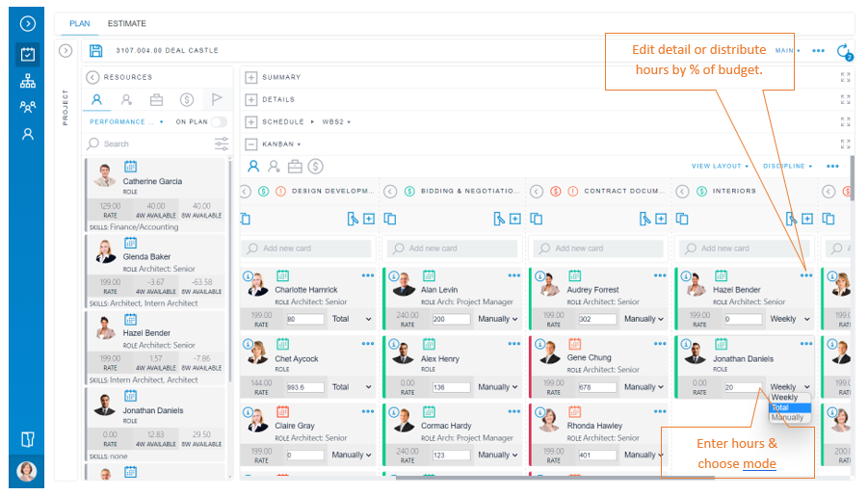Switch to the Estimate tab
This screenshot has height=495, width=868.
point(127,23)
